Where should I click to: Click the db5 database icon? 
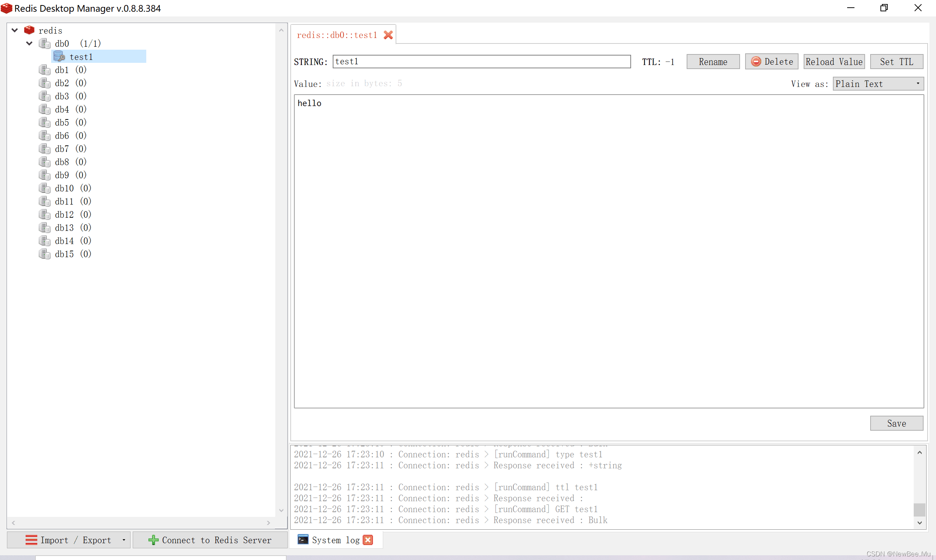point(45,122)
